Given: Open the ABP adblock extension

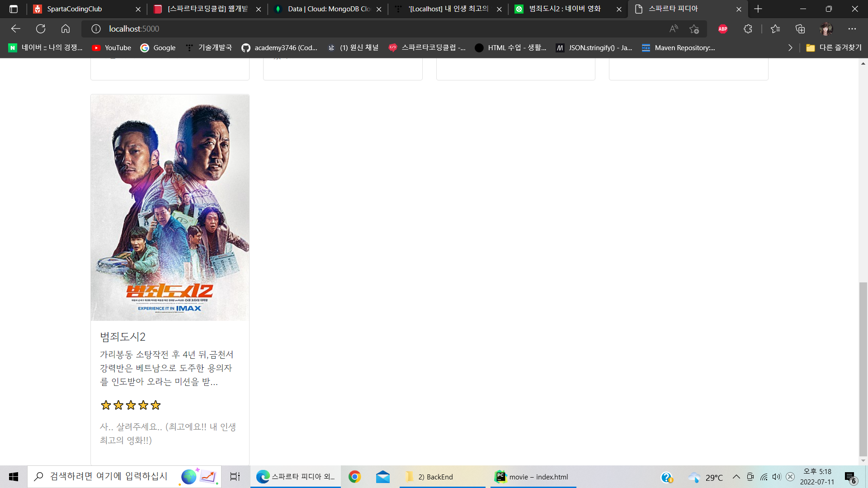Looking at the screenshot, I should (722, 29).
